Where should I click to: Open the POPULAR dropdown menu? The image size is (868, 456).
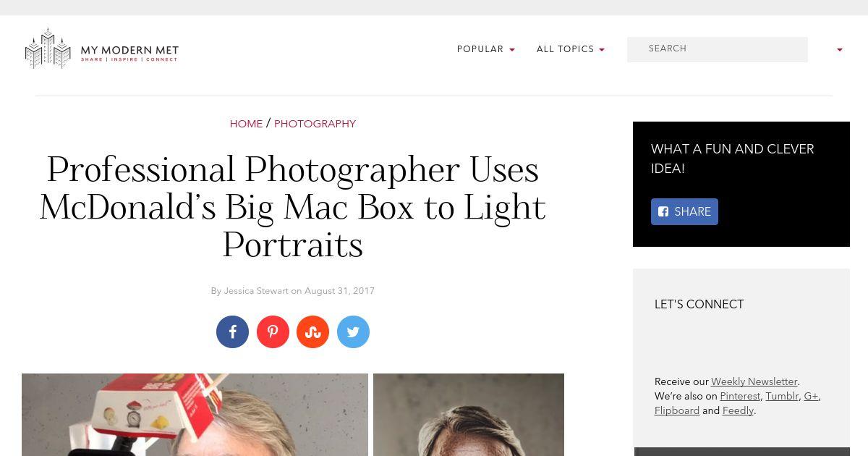click(486, 49)
